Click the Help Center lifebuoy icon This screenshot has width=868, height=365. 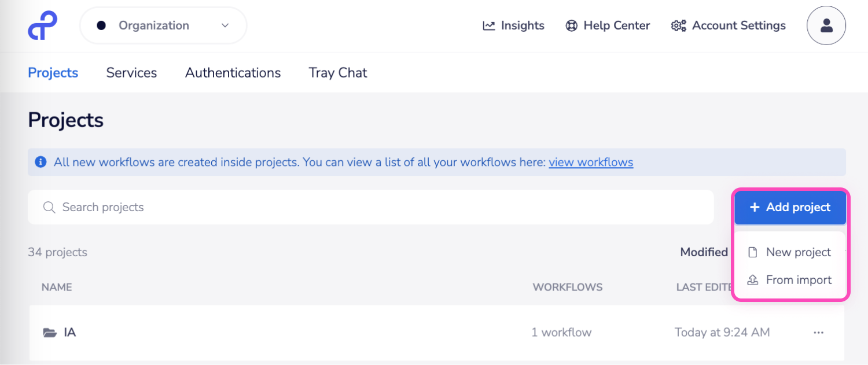(x=572, y=25)
